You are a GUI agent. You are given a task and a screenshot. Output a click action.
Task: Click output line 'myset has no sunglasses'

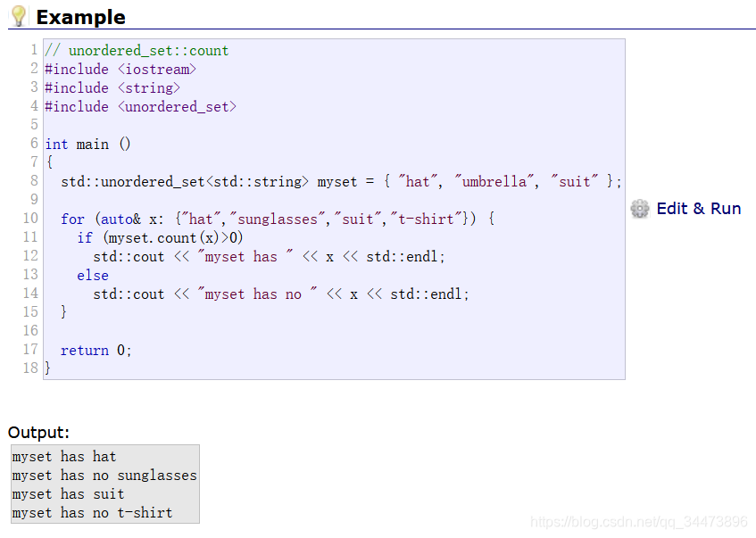click(104, 476)
